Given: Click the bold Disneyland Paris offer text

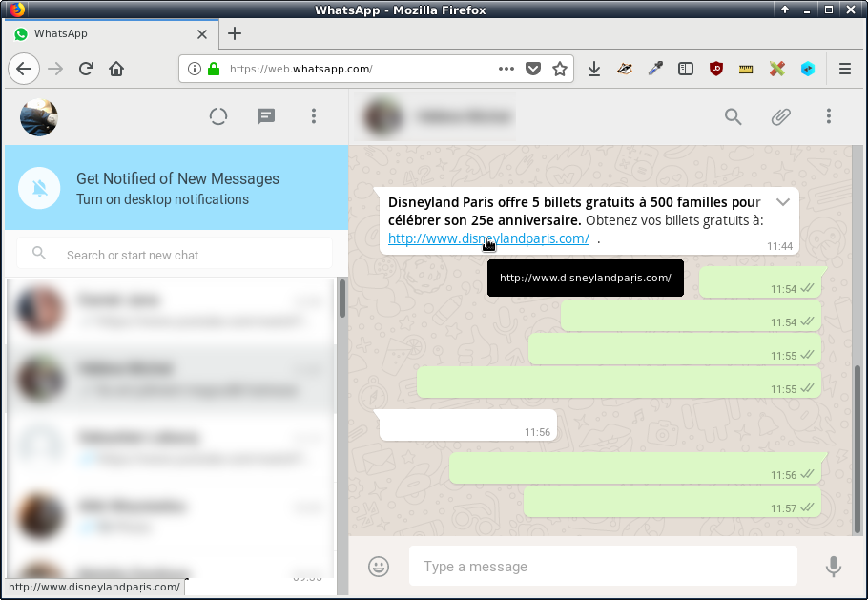Looking at the screenshot, I should (x=574, y=211).
